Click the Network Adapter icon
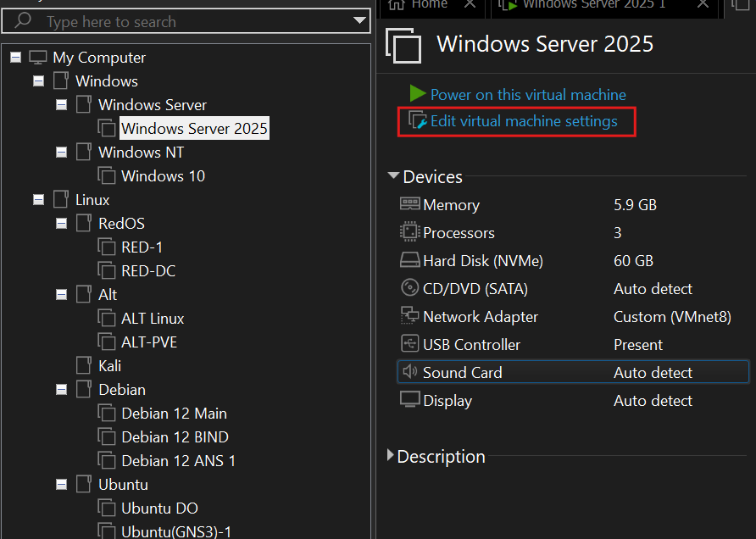 pyautogui.click(x=409, y=316)
